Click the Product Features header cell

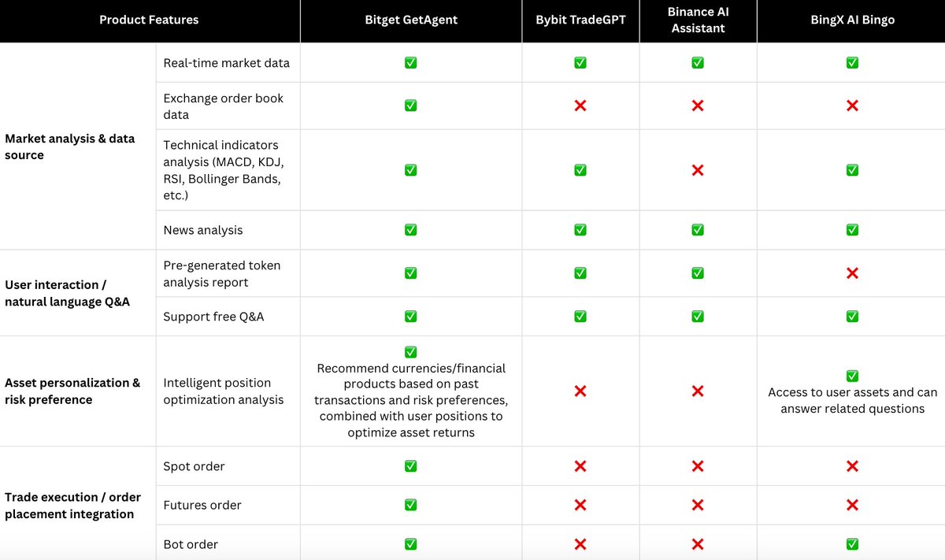click(x=149, y=20)
